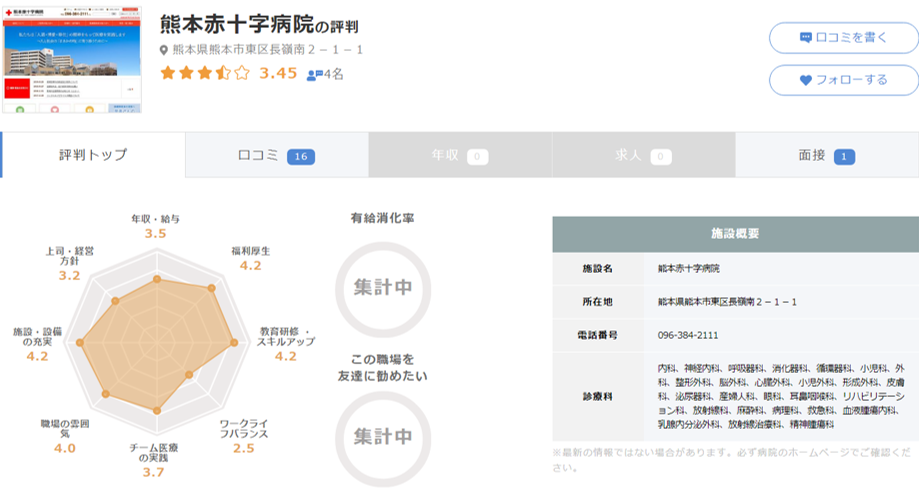This screenshot has height=489, width=919.
Task: Open the 求人 tab
Action: pyautogui.click(x=643, y=155)
